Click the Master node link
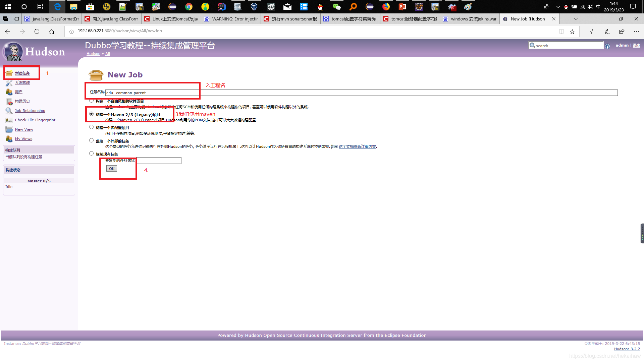Image resolution: width=644 pixels, height=362 pixels. click(35, 181)
